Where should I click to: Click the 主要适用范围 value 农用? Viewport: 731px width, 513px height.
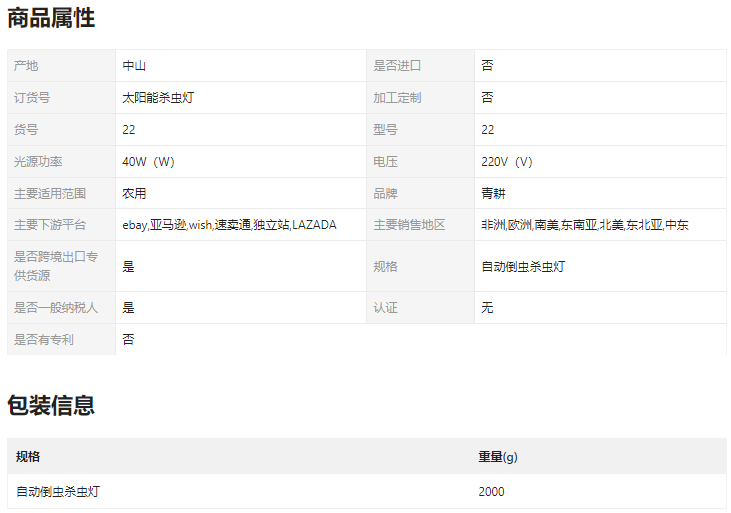click(x=134, y=194)
